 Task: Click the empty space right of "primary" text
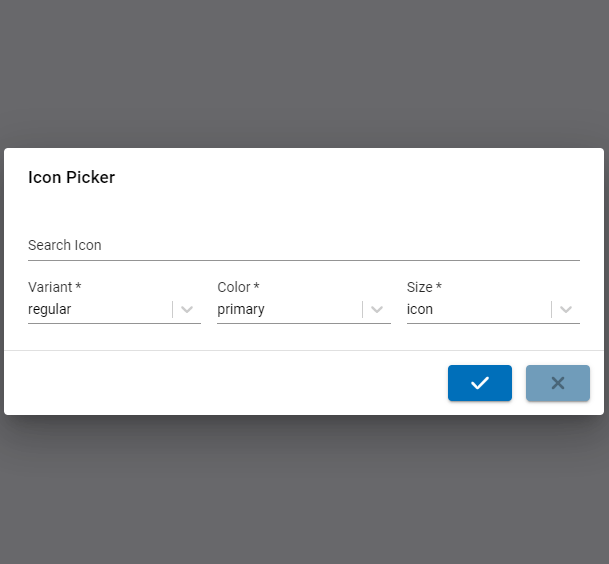[x=310, y=310]
